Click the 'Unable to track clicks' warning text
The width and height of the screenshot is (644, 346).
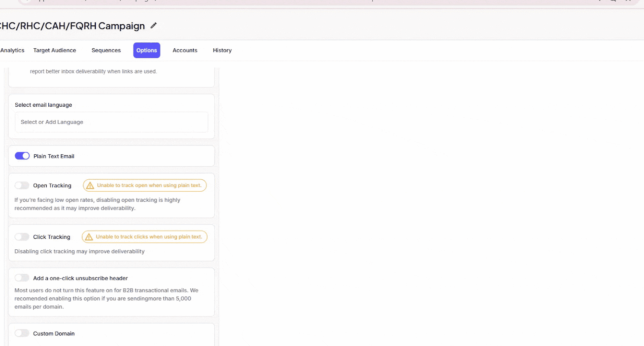149,237
